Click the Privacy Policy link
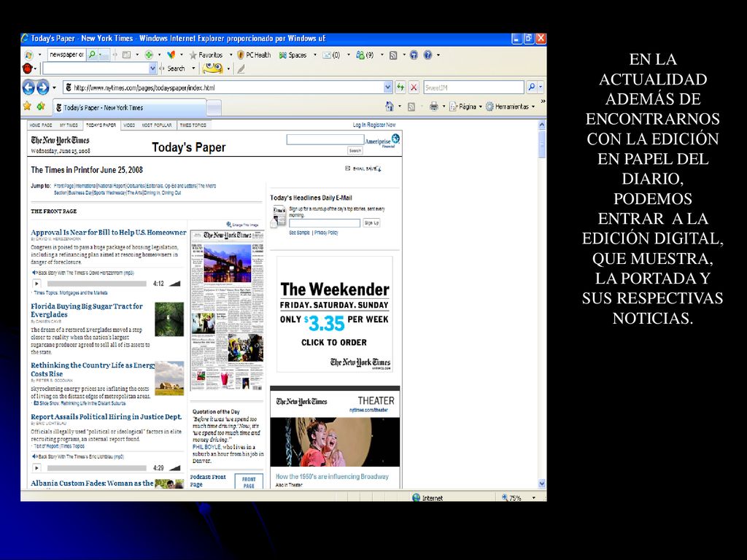The height and width of the screenshot is (560, 747). [326, 233]
